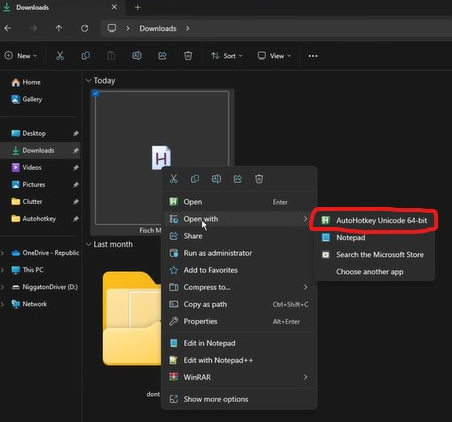Screen dimensions: 452x422
Task: Click the pin icon next to Videos
Action: point(76,167)
